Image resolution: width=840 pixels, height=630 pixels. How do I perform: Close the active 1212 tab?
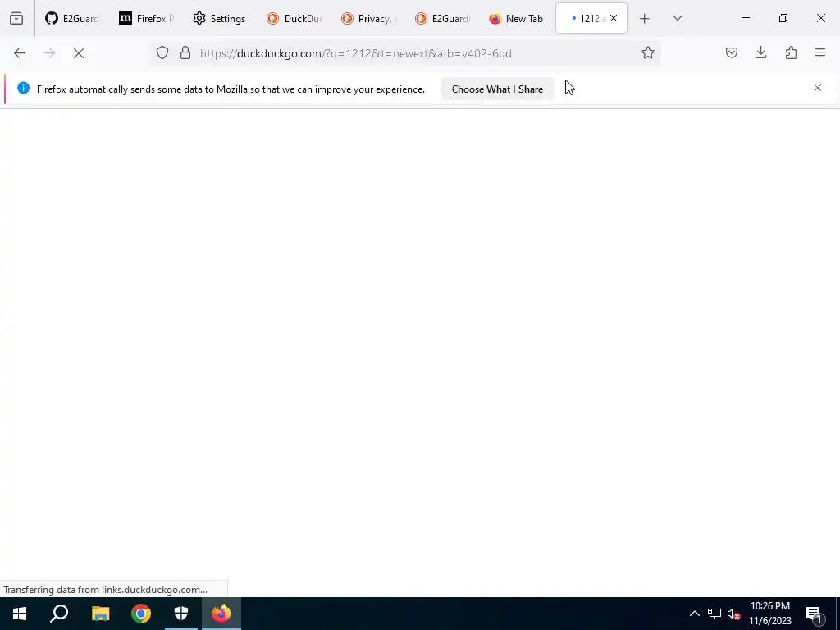tap(614, 18)
